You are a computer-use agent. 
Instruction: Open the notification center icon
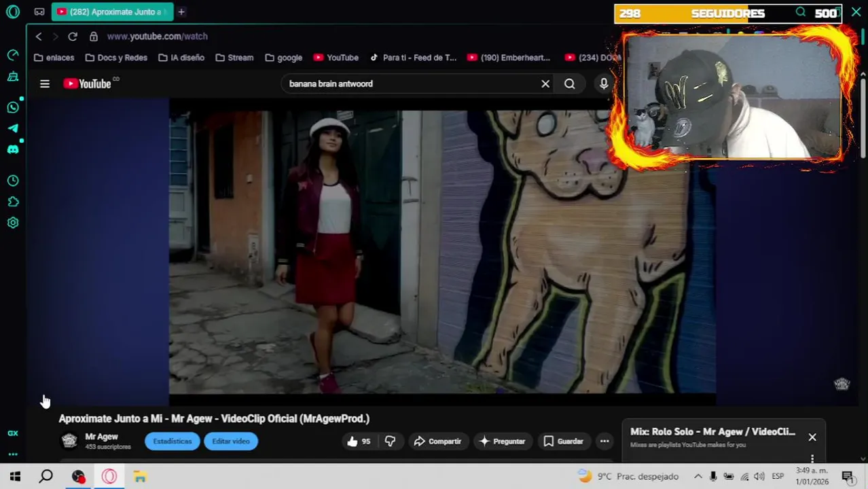[x=848, y=477]
